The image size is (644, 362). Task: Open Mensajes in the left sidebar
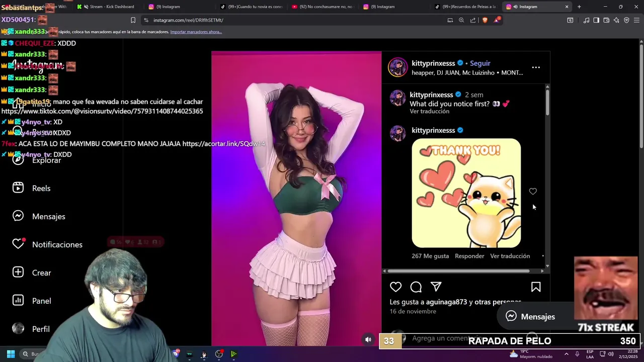tap(39, 216)
